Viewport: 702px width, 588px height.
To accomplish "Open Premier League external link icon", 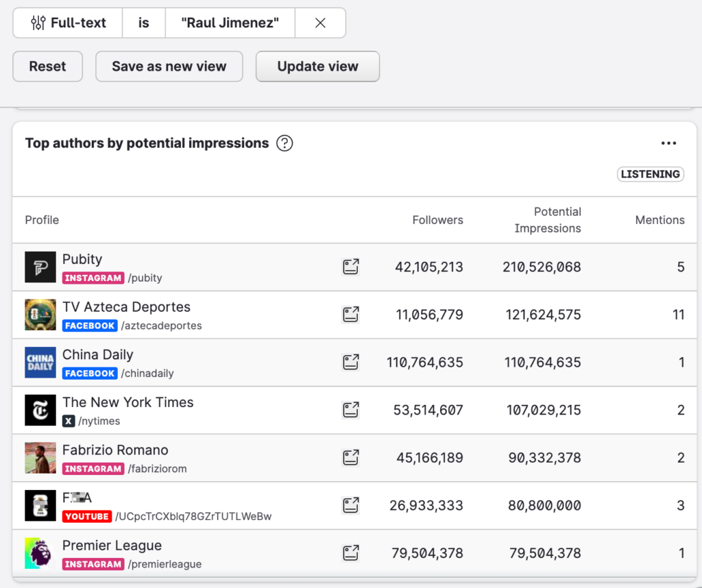I will tap(350, 553).
